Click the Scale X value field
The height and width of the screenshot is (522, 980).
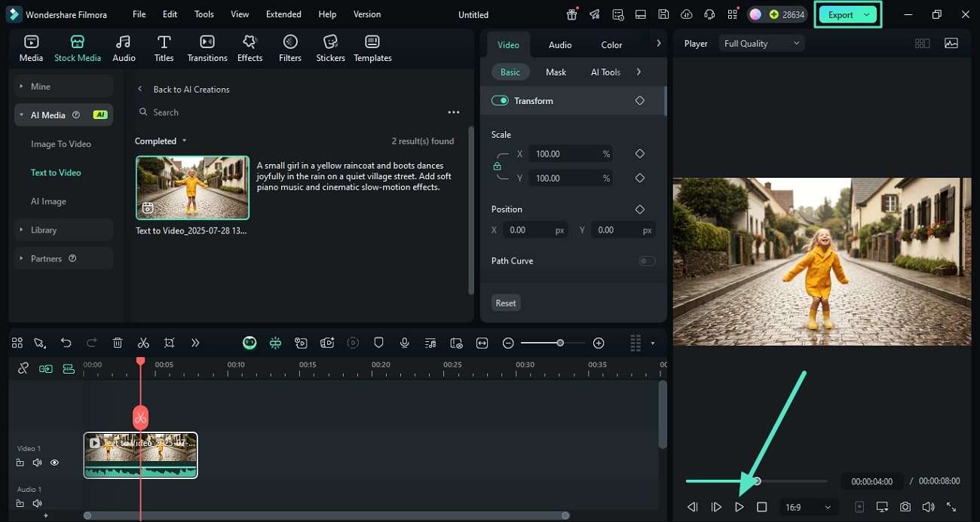click(x=569, y=154)
